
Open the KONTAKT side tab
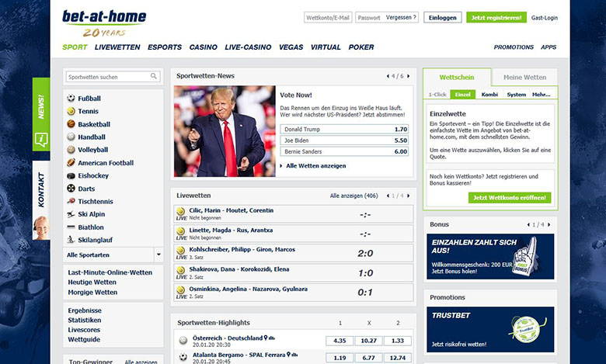coord(41,200)
